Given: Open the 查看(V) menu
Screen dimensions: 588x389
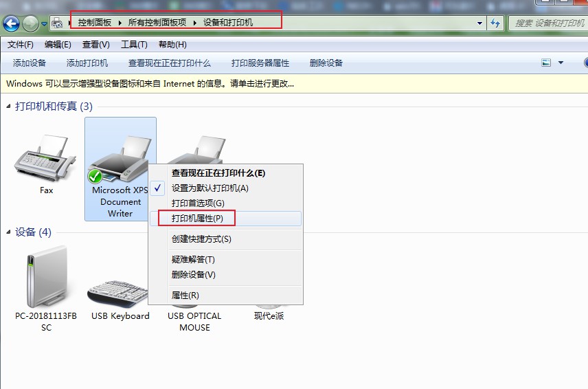Looking at the screenshot, I should click(x=96, y=45).
